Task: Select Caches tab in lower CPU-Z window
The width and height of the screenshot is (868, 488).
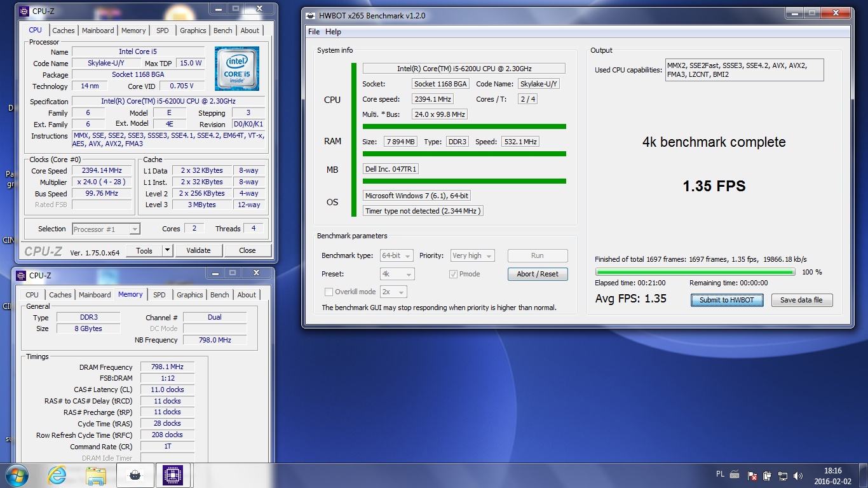Action: tap(60, 295)
